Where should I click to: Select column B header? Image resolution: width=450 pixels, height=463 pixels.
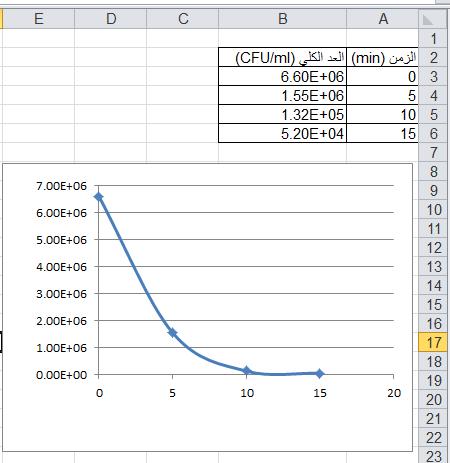coord(282,19)
